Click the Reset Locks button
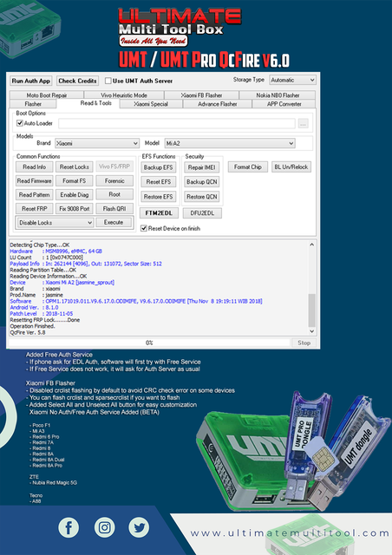 click(75, 166)
